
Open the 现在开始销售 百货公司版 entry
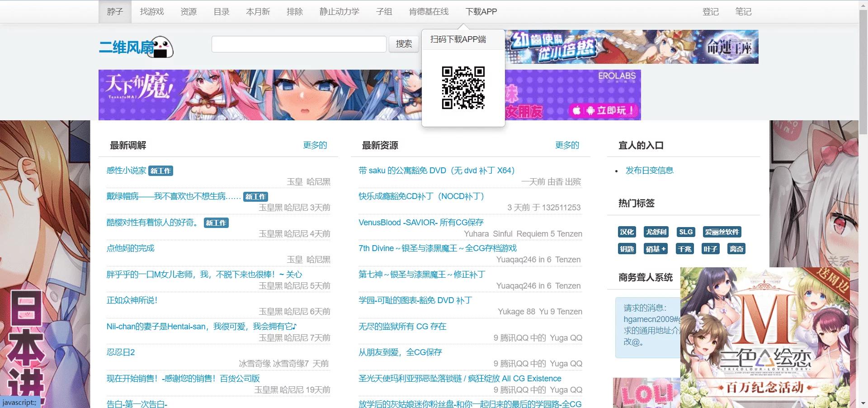[x=183, y=379]
